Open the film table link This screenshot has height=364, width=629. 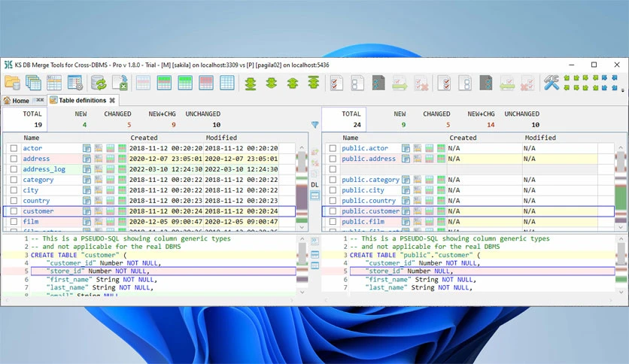click(31, 221)
